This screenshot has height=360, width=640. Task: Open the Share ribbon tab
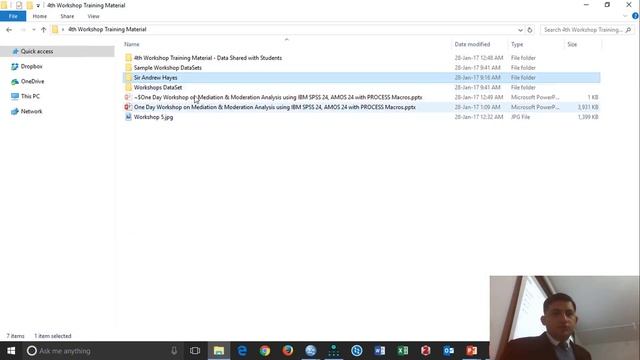click(67, 16)
